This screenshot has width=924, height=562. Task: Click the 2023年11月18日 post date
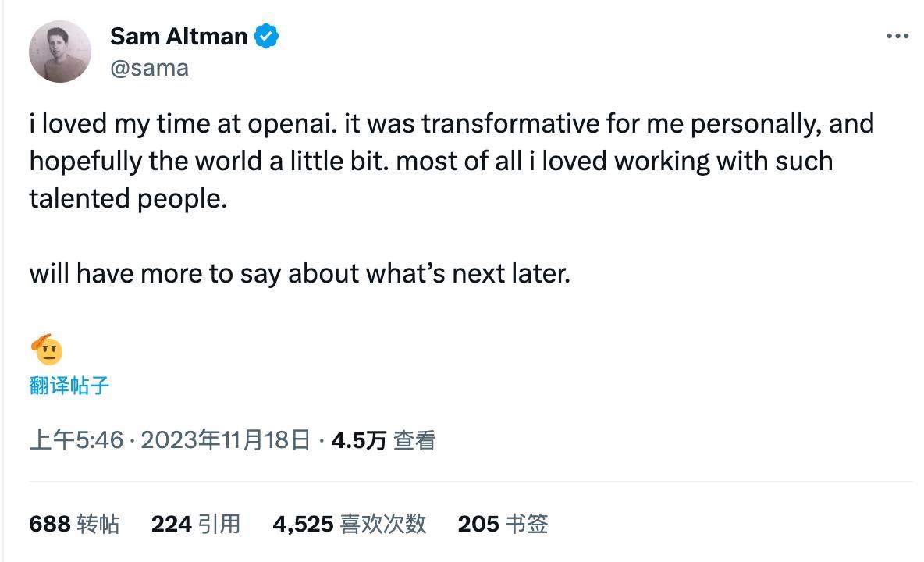click(226, 440)
